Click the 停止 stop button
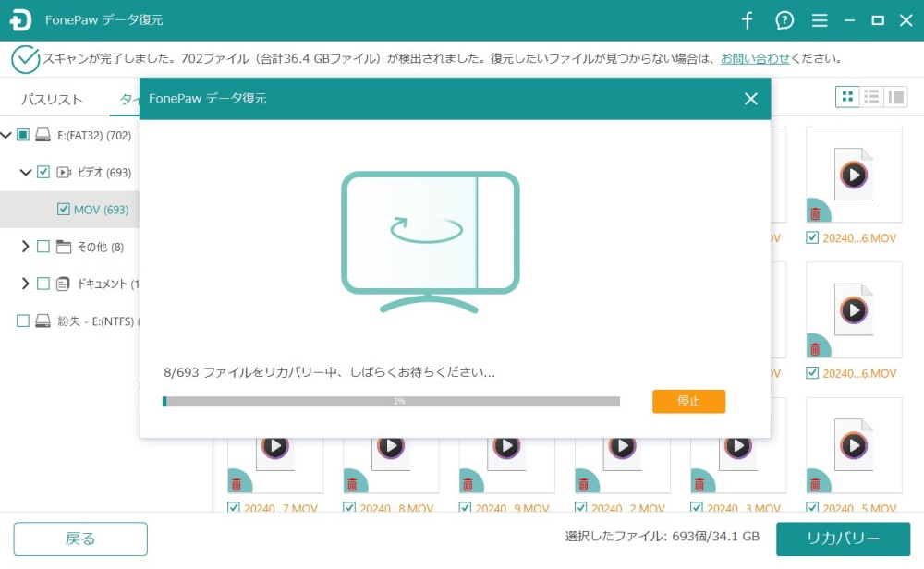 688,401
